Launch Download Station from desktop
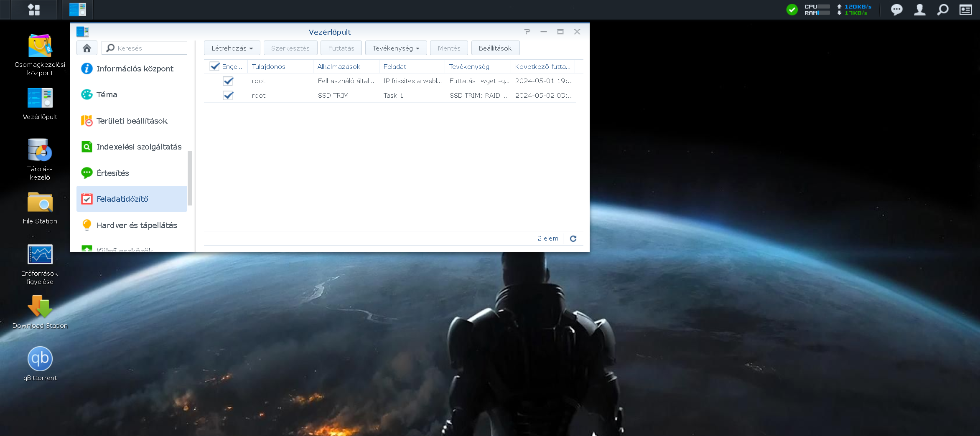Image resolution: width=980 pixels, height=436 pixels. (x=40, y=307)
